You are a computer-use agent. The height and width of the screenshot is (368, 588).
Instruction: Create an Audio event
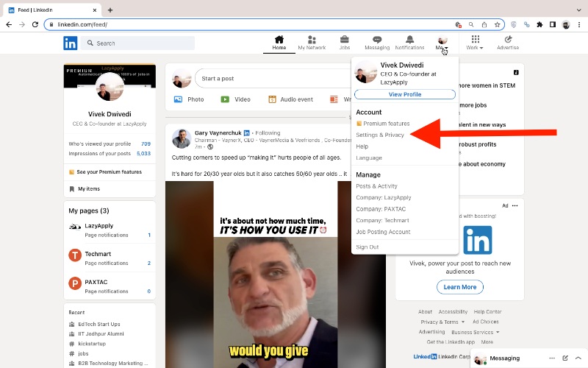click(290, 99)
